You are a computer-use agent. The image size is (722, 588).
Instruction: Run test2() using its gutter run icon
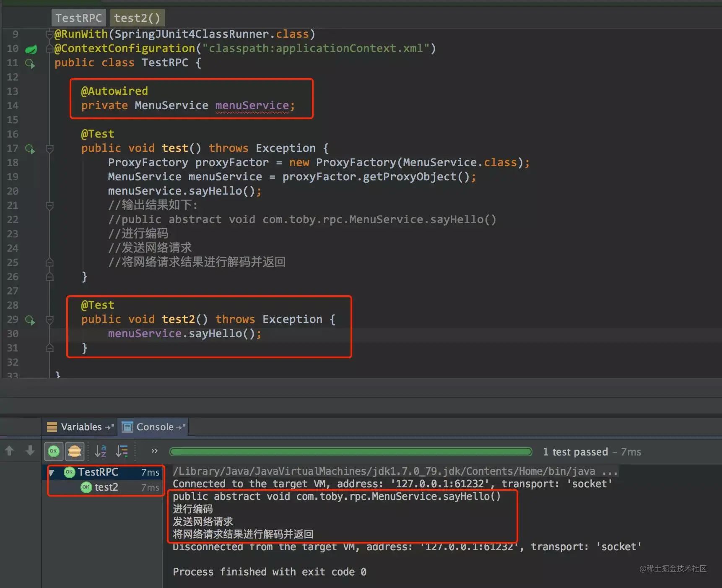(30, 320)
